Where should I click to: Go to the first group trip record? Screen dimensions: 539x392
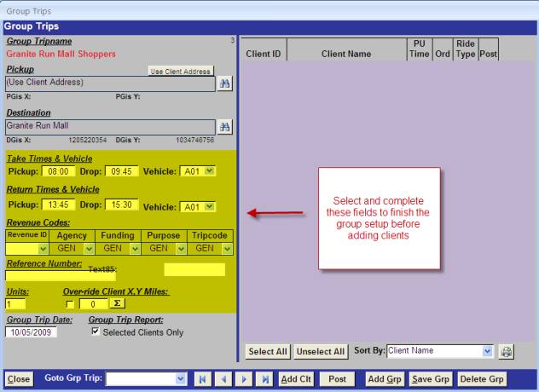[203, 378]
